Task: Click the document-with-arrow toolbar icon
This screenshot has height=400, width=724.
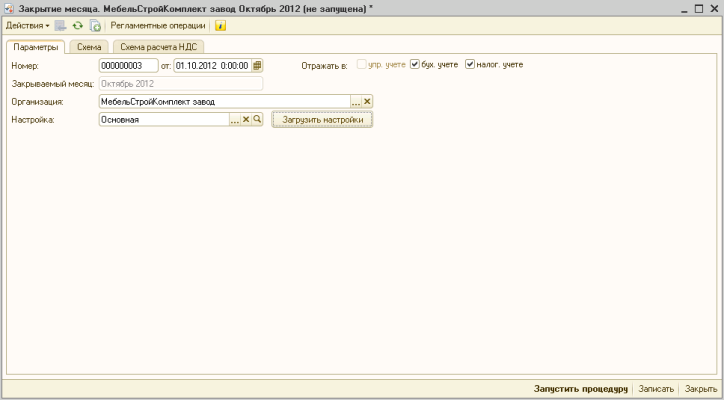Action: tap(95, 25)
